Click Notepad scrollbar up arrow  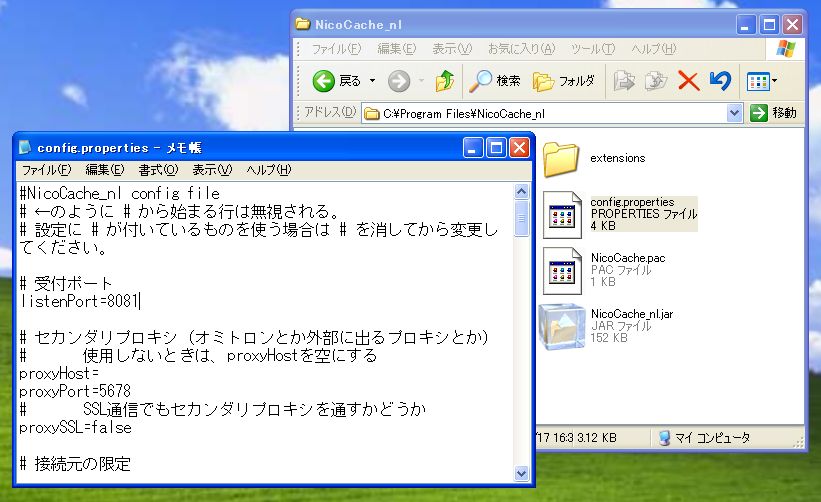[x=521, y=192]
